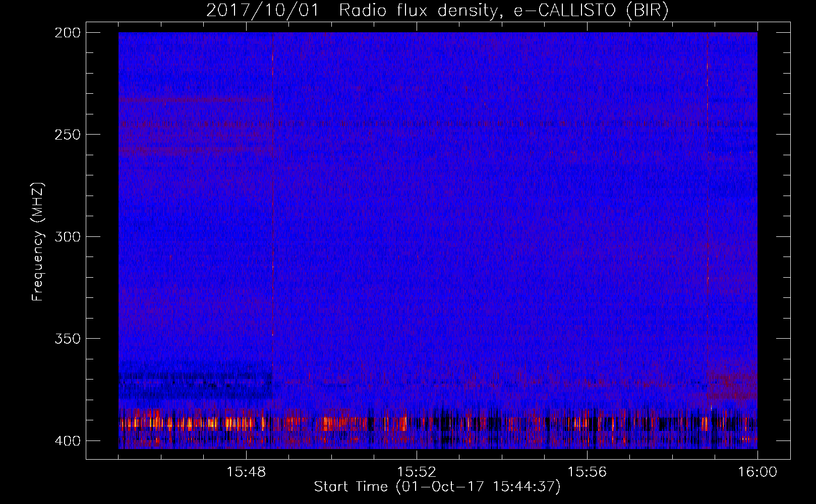The height and width of the screenshot is (504, 816).
Task: Click the '15:52' time tick label
Action: tap(417, 472)
